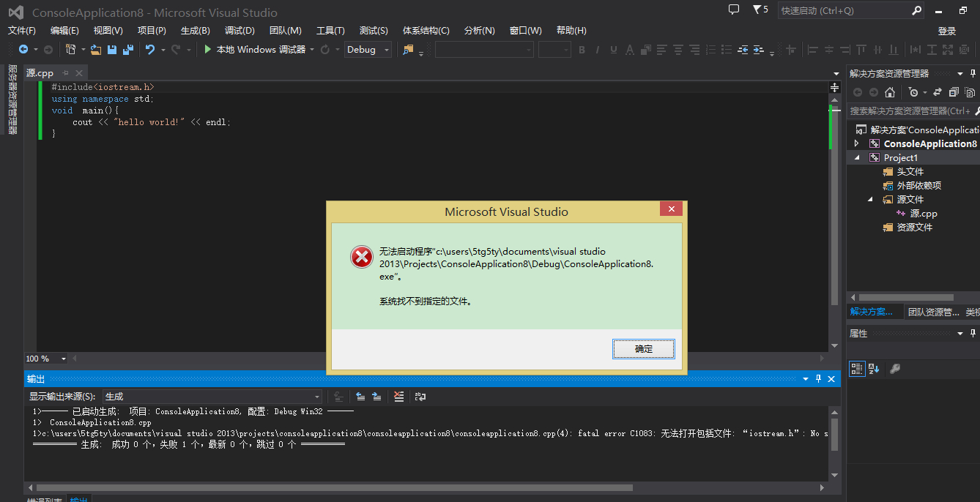Image resolution: width=980 pixels, height=502 pixels.
Task: Click the undo arrow icon
Action: (x=149, y=50)
